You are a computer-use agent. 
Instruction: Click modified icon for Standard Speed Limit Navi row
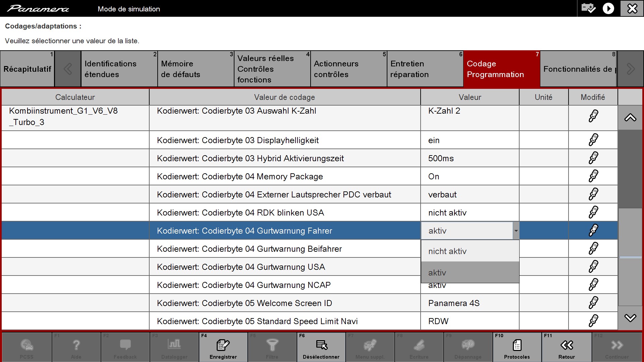click(x=593, y=321)
